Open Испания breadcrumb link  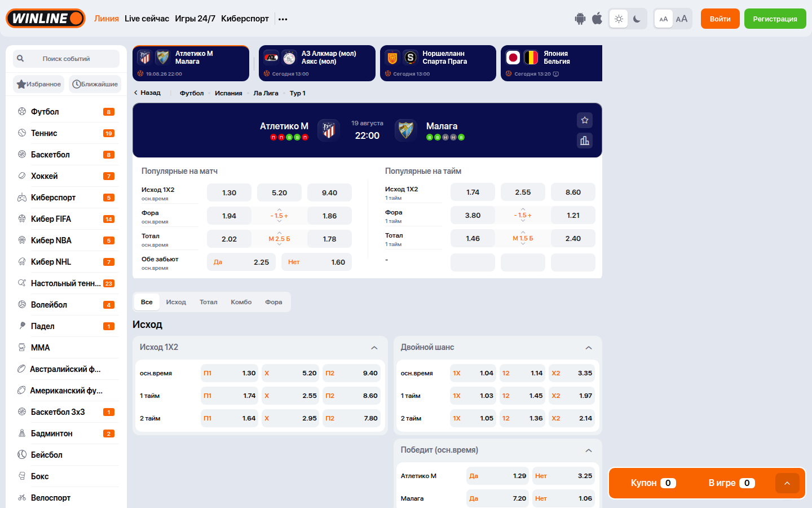pyautogui.click(x=228, y=93)
